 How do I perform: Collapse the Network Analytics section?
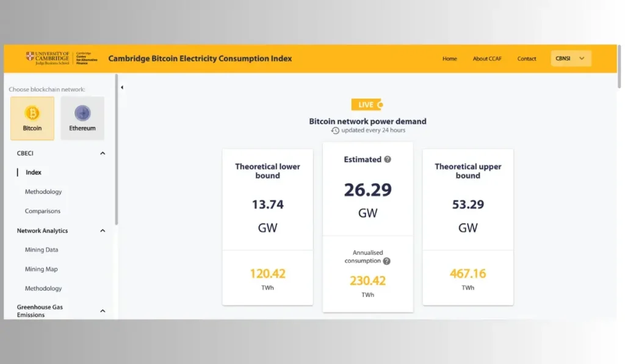[103, 230]
